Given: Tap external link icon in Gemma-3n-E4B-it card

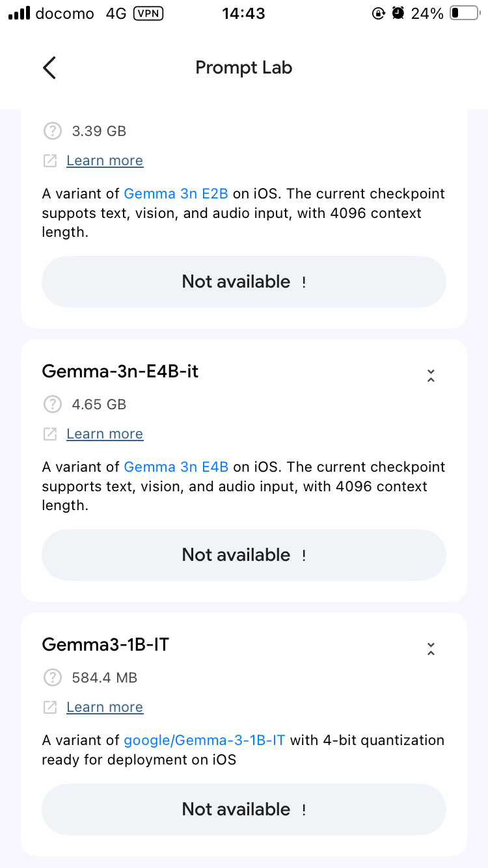Looking at the screenshot, I should [50, 434].
